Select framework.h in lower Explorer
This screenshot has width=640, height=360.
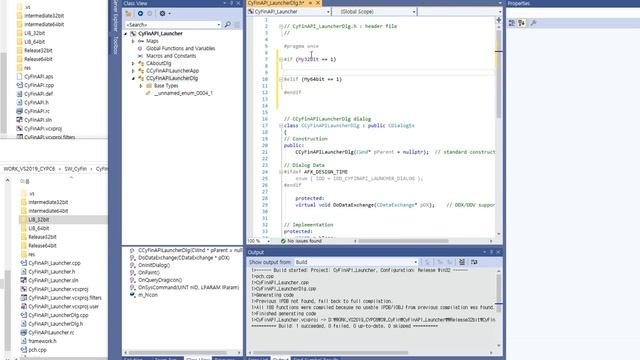click(x=42, y=341)
